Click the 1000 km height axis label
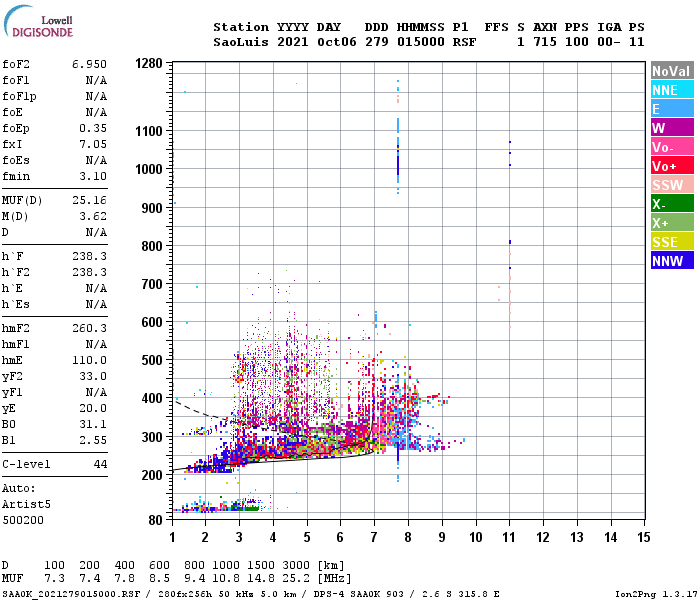The height and width of the screenshot is (600, 700). coord(149,169)
